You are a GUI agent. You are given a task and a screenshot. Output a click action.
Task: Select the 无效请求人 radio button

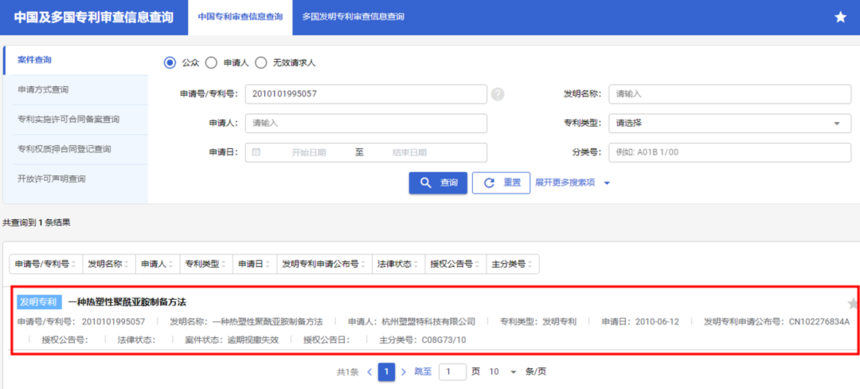[261, 63]
